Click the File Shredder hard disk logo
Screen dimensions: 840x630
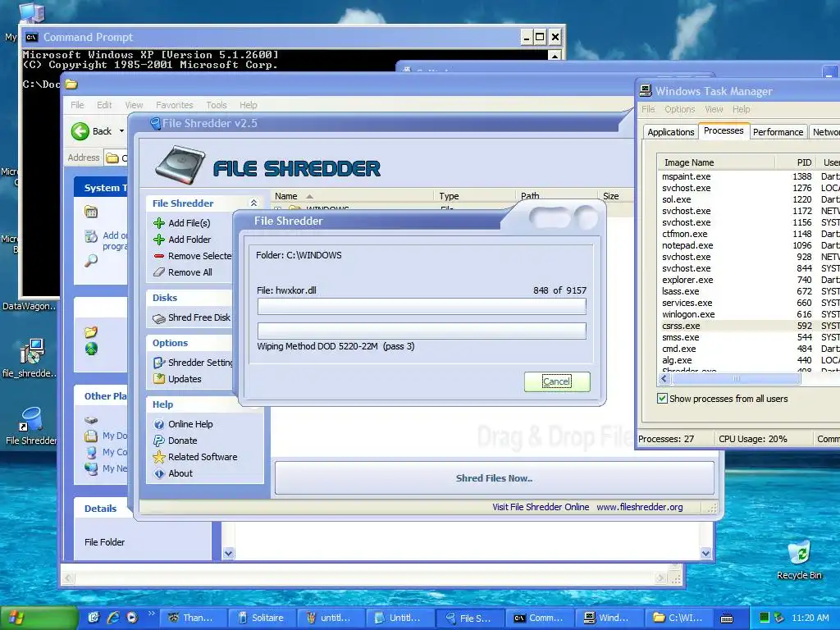click(x=180, y=164)
